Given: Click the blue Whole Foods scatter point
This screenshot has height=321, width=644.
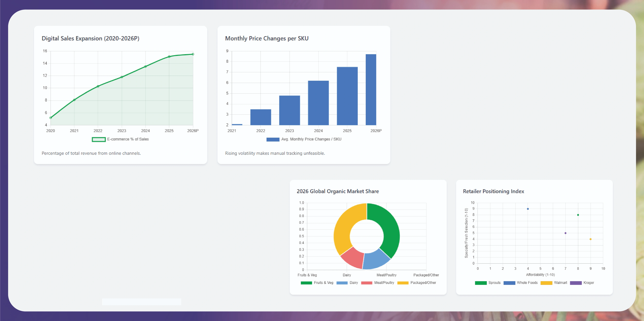Looking at the screenshot, I should [528, 209].
